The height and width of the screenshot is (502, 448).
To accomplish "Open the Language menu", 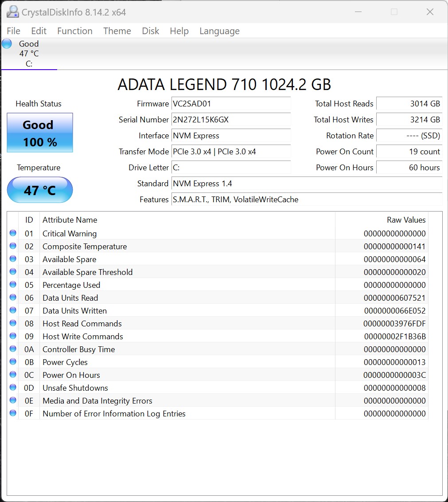I will 219,31.
